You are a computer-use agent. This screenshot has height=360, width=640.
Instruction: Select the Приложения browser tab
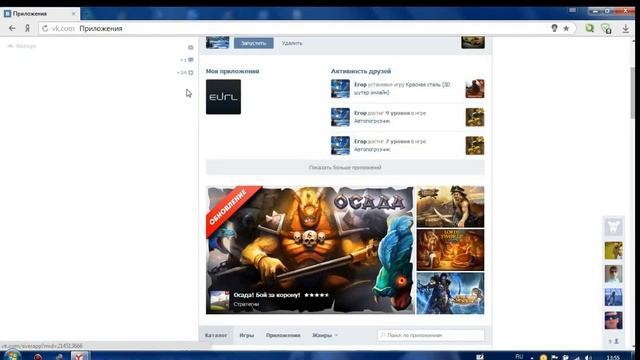[x=40, y=13]
